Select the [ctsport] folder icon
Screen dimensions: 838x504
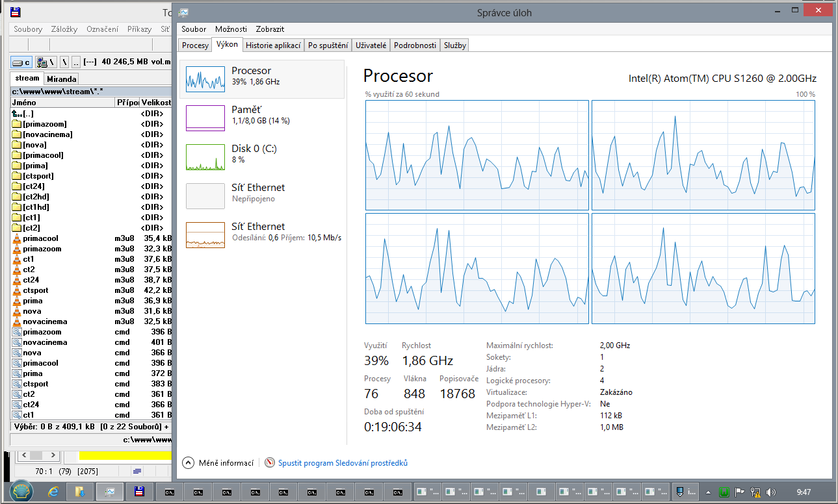coord(17,176)
